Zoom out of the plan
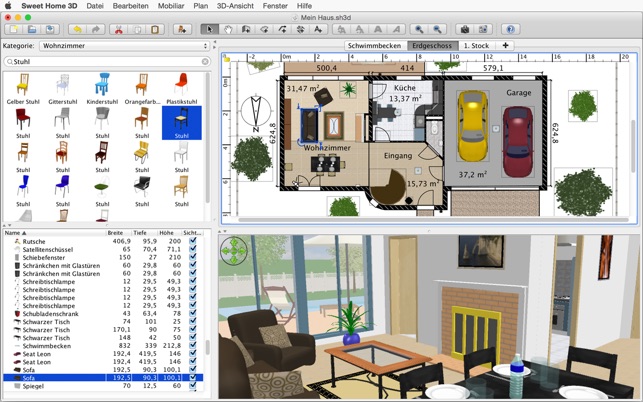643x402 pixels. (x=437, y=30)
